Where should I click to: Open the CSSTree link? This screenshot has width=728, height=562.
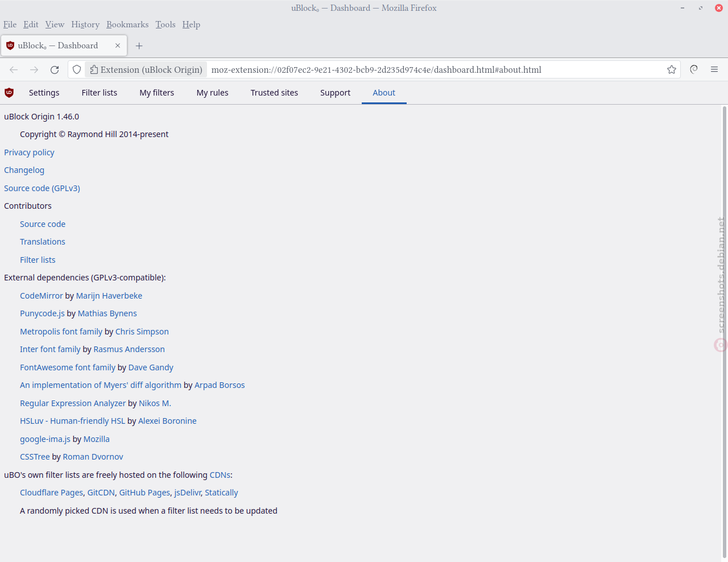point(35,457)
